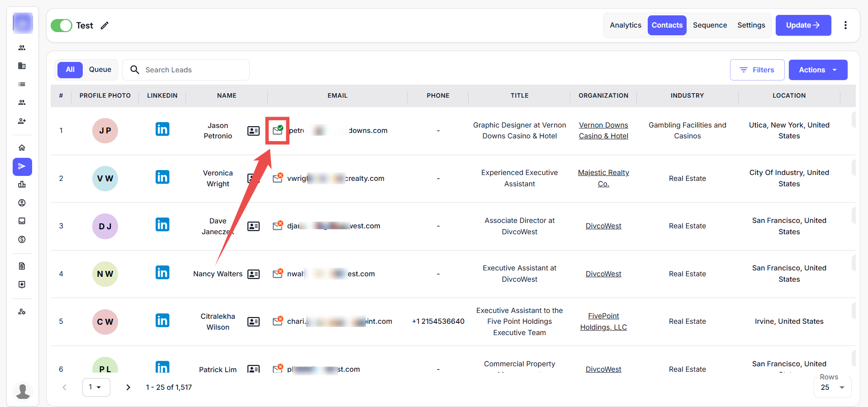Click the Update button
The image size is (868, 407).
[x=803, y=25]
